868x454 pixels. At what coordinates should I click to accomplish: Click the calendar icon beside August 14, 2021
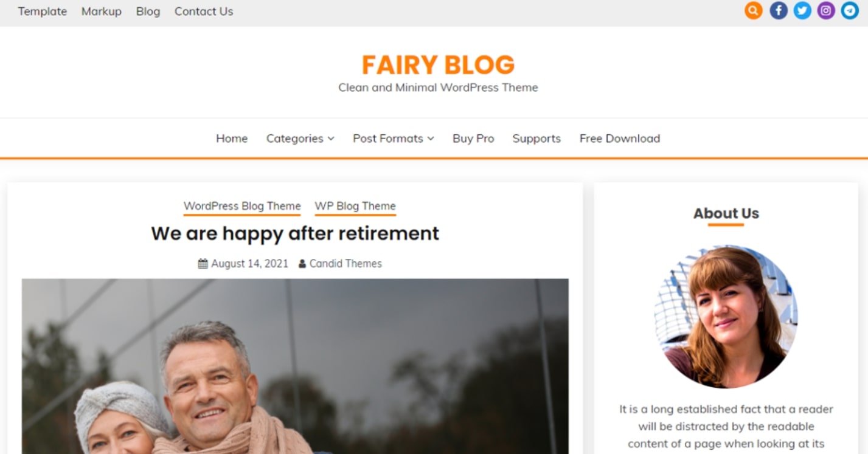click(203, 264)
